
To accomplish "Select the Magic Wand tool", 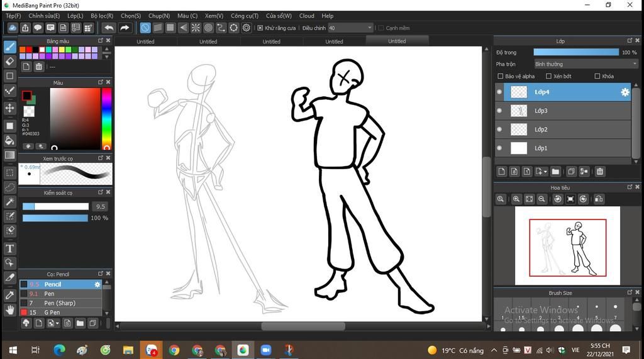I will pyautogui.click(x=10, y=202).
